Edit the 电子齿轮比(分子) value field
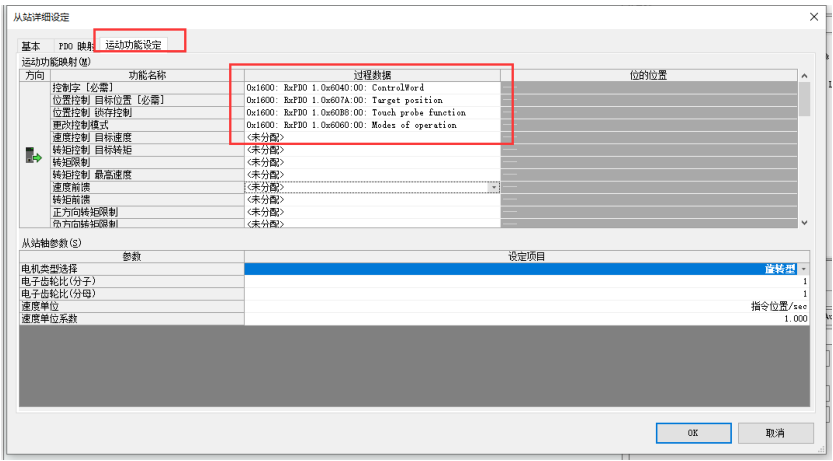 526,282
